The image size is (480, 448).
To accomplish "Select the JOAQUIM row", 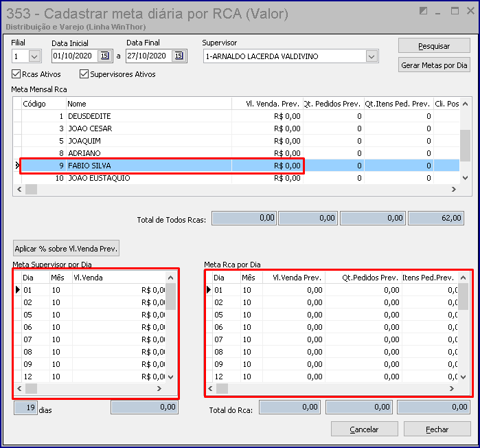I will (x=236, y=141).
